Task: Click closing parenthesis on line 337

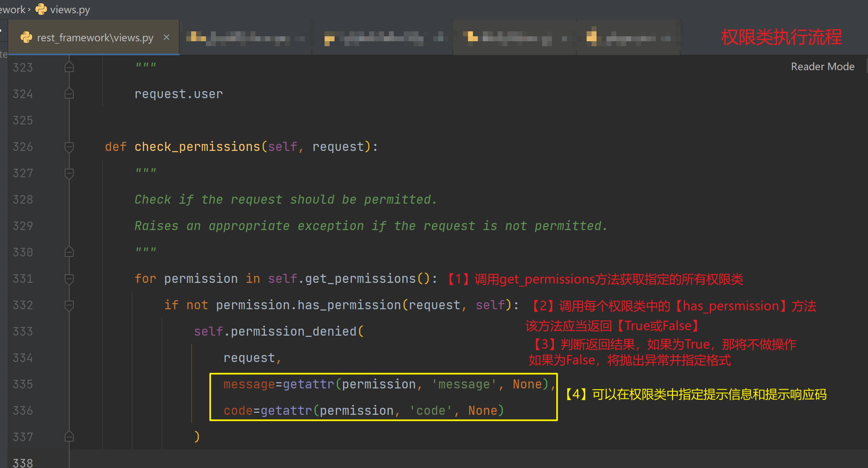Action: pos(197,437)
